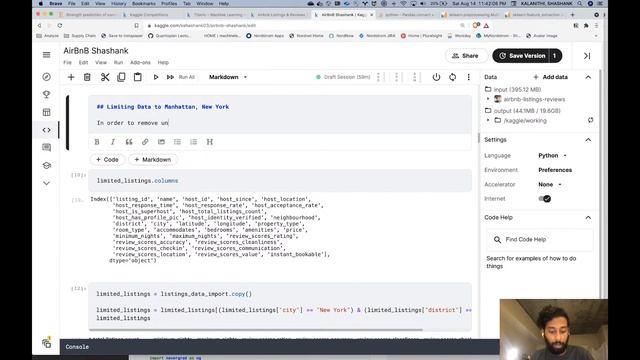
Task: Insert a heading with H icon
Action: (209, 142)
